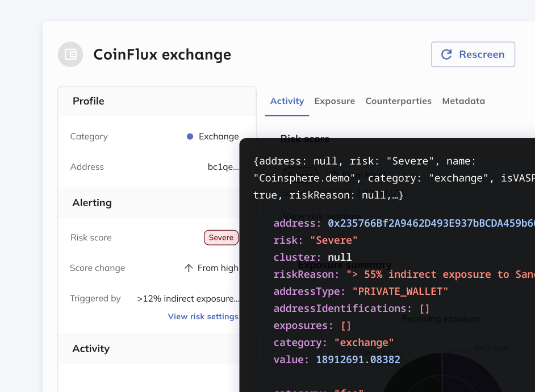Click the refresh arrow icon in Rescreen
Screen dimensions: 535x392
coord(447,55)
